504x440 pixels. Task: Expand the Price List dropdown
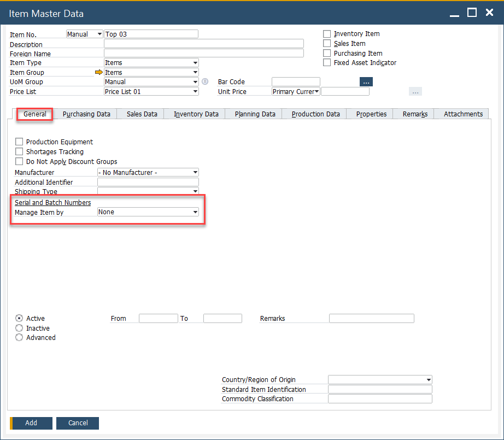point(195,92)
